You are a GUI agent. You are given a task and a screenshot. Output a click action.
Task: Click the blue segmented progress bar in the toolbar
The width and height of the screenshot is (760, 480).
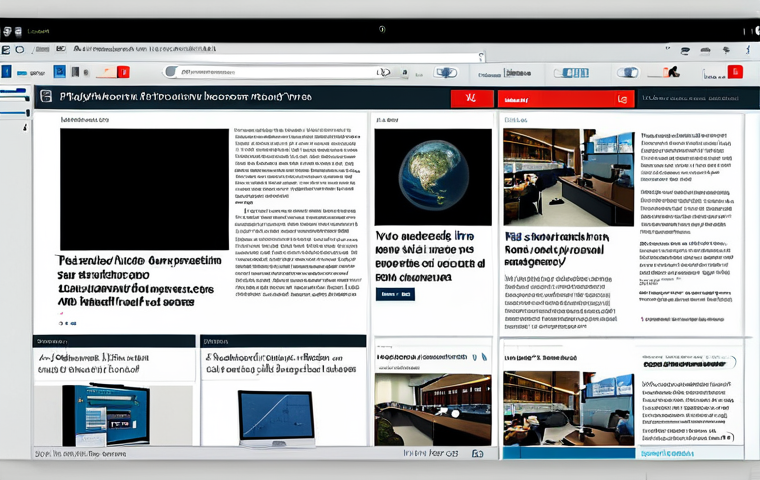571,73
